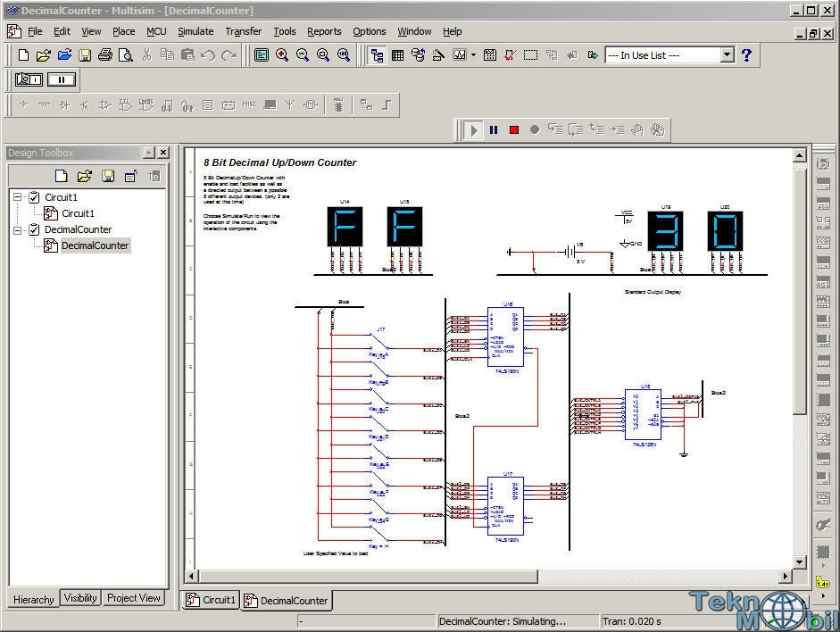
Task: Open the Simulate menu
Action: click(x=195, y=31)
